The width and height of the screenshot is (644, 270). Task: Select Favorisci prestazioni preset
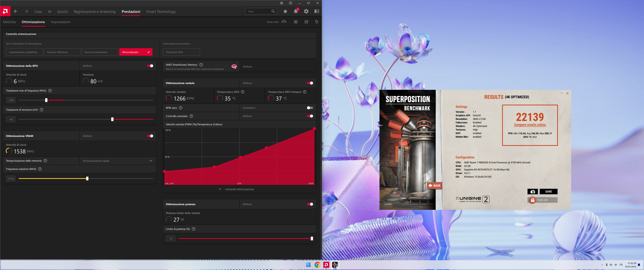[x=100, y=52]
